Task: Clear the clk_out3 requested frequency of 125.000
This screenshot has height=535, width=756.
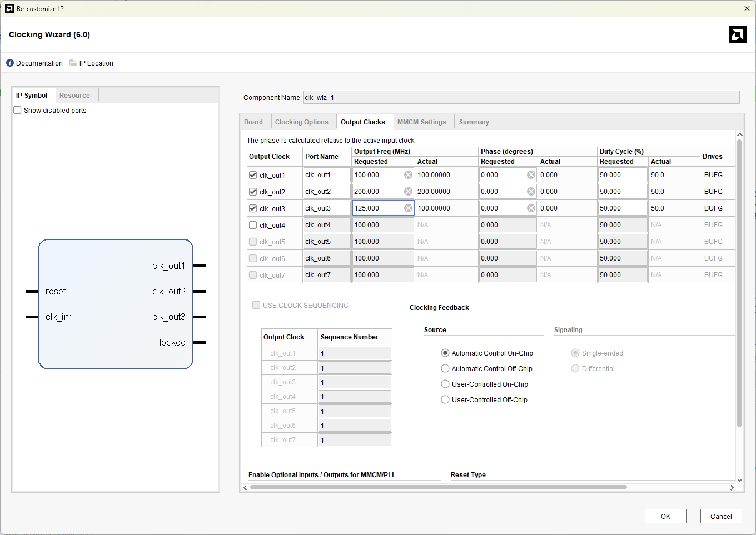Action: [x=408, y=208]
